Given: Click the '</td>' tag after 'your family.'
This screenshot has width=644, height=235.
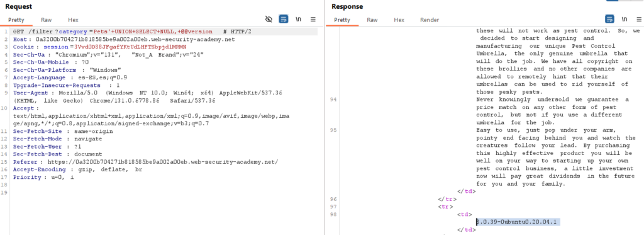Looking at the screenshot, I should [466, 192].
